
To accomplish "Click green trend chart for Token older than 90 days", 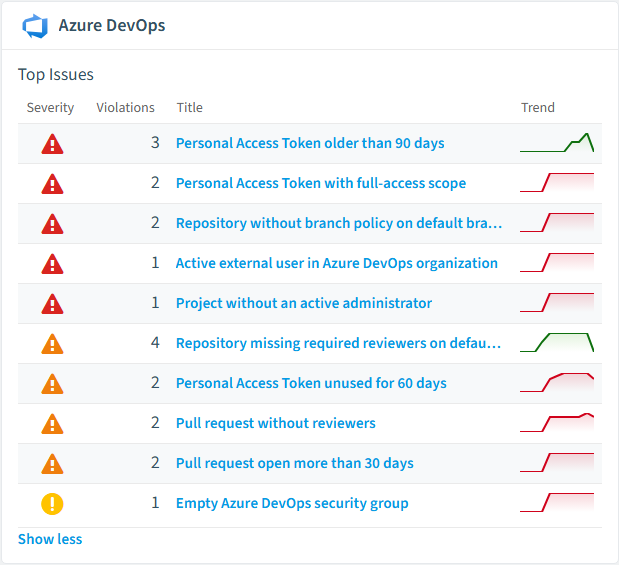I will tap(557, 143).
